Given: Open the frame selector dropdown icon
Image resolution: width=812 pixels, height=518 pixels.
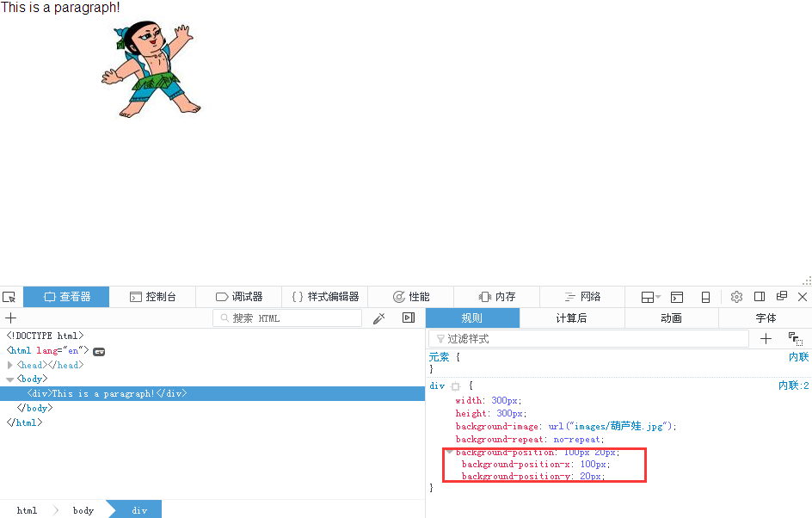Looking at the screenshot, I should point(650,297).
